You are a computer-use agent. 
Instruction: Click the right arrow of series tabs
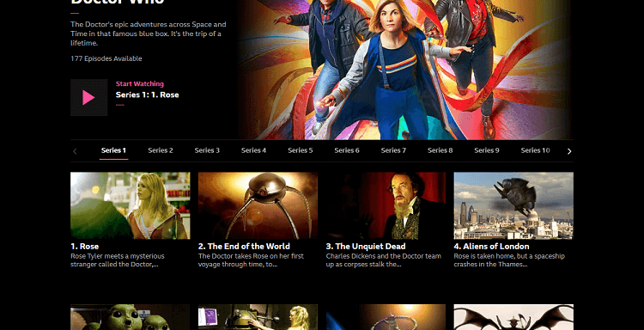[x=569, y=151]
